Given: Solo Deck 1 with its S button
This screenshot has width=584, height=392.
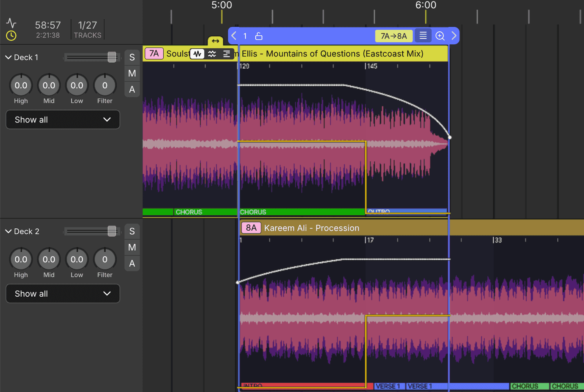Looking at the screenshot, I should pyautogui.click(x=132, y=57).
